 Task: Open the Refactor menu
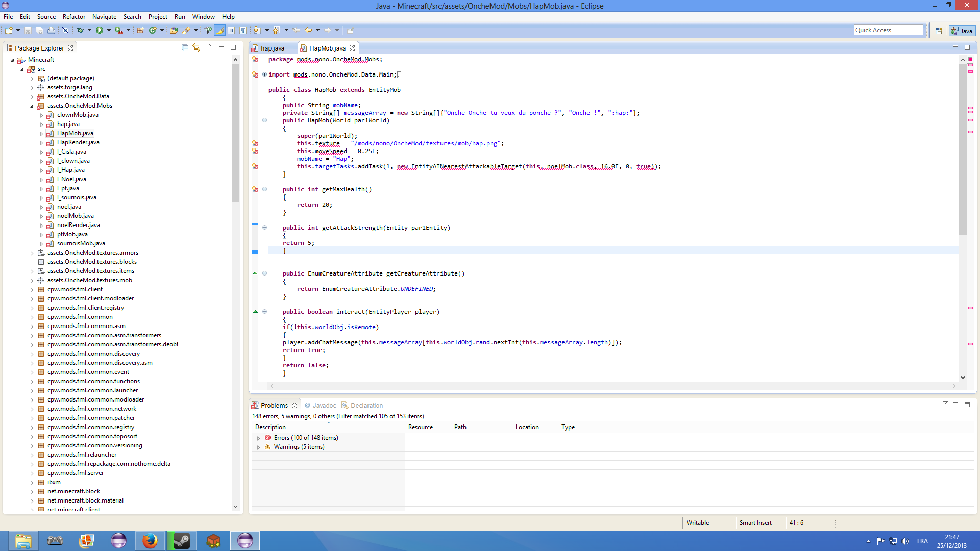pyautogui.click(x=74, y=17)
